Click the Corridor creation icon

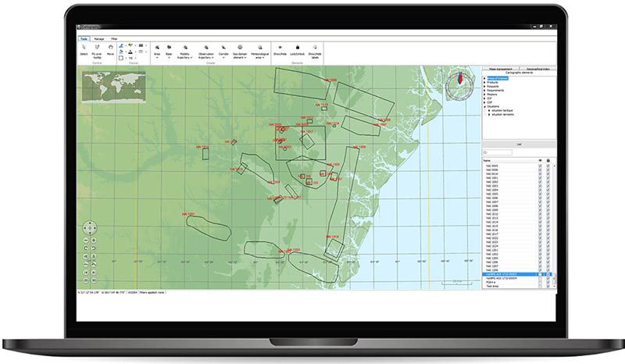point(224,48)
